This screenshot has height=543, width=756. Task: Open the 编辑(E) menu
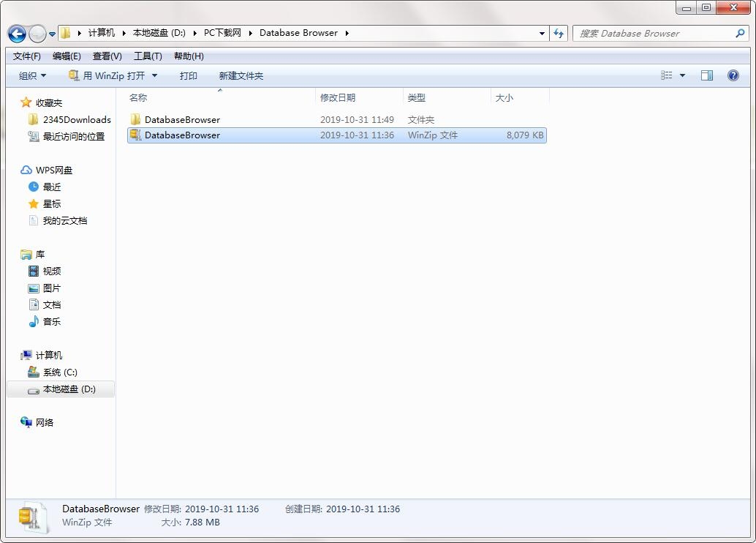tap(67, 56)
